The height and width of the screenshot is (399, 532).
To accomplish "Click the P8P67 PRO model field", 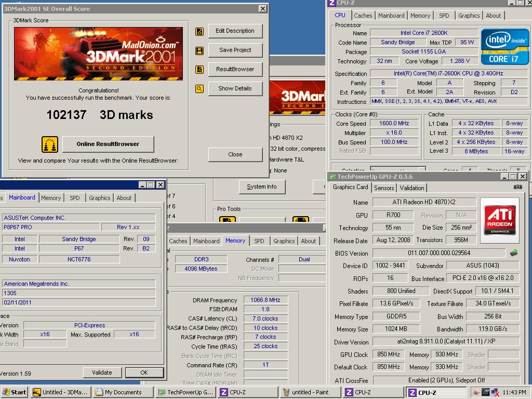I will tap(51, 228).
